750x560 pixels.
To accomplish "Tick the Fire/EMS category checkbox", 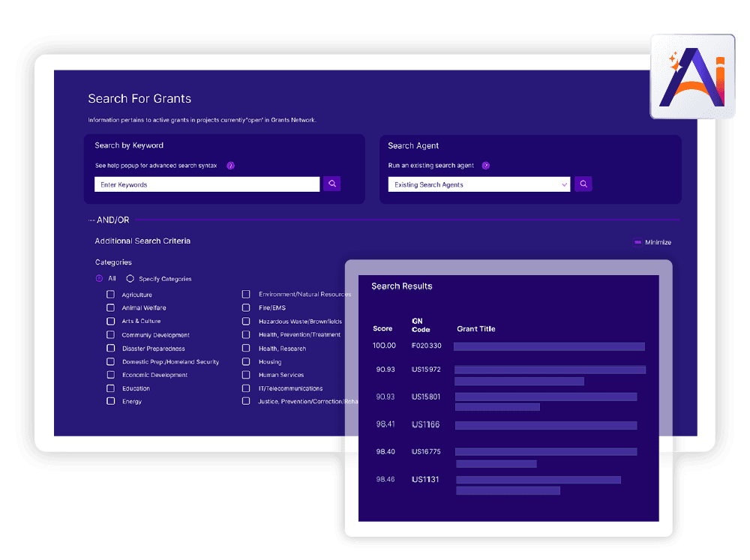I will point(246,308).
